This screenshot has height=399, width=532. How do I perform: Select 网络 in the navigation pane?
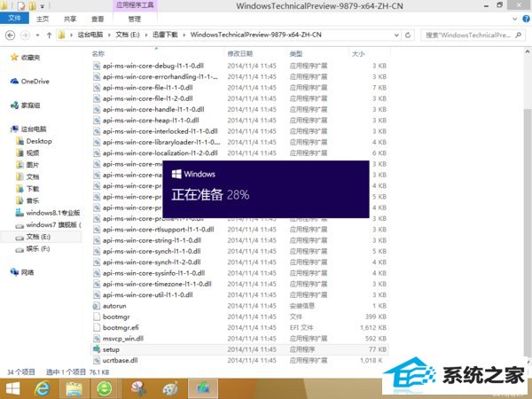tap(27, 272)
